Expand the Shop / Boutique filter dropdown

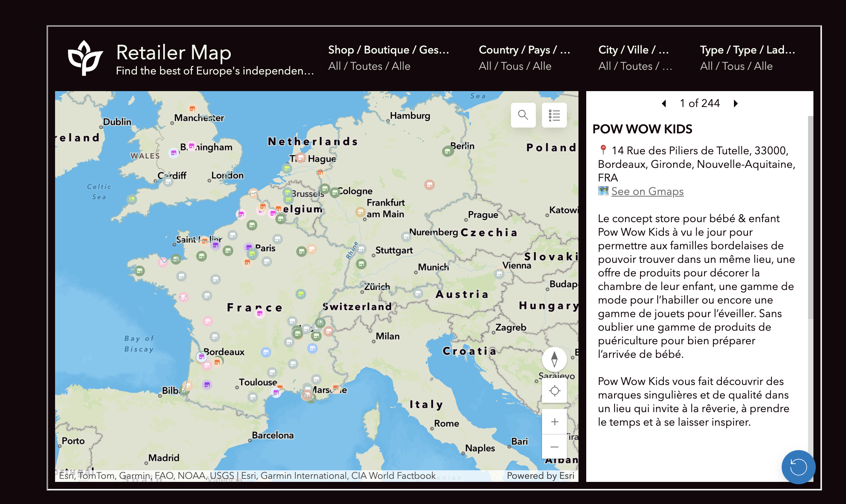tap(388, 58)
